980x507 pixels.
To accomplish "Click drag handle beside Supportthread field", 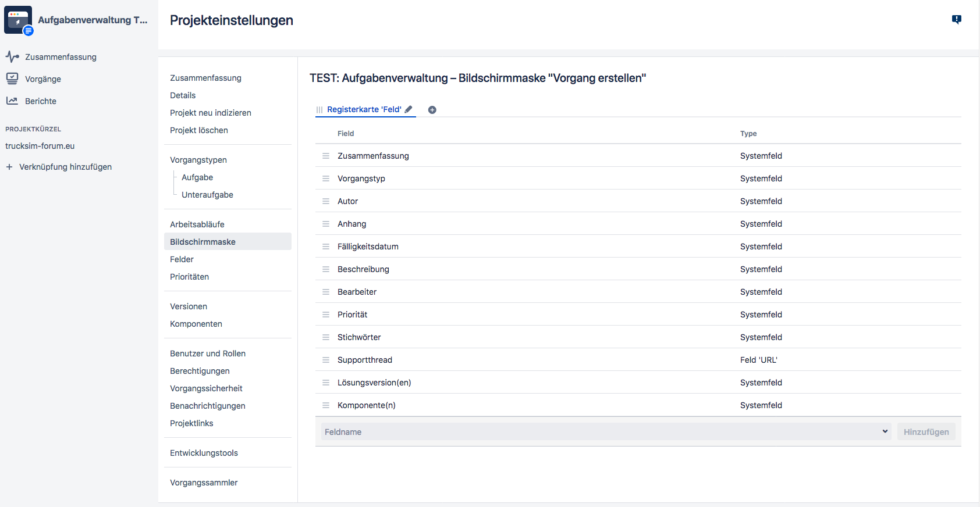I will click(x=326, y=360).
